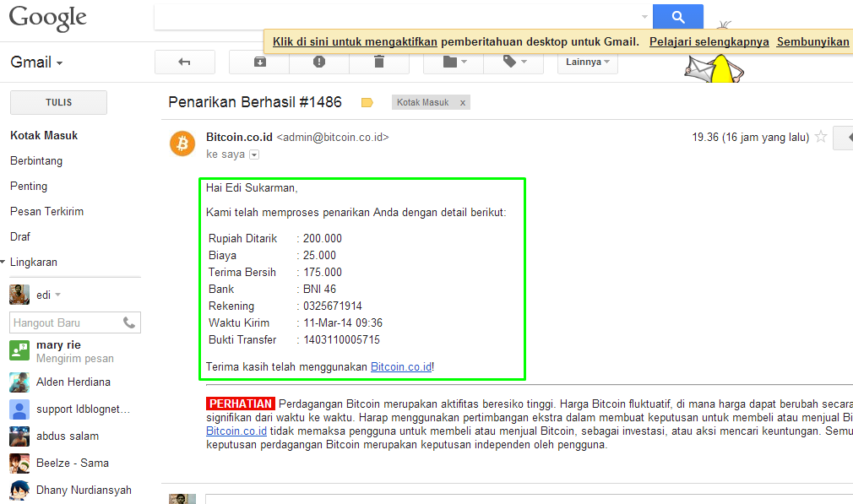Select the account number 0325671914
853x504 pixels.
(333, 306)
